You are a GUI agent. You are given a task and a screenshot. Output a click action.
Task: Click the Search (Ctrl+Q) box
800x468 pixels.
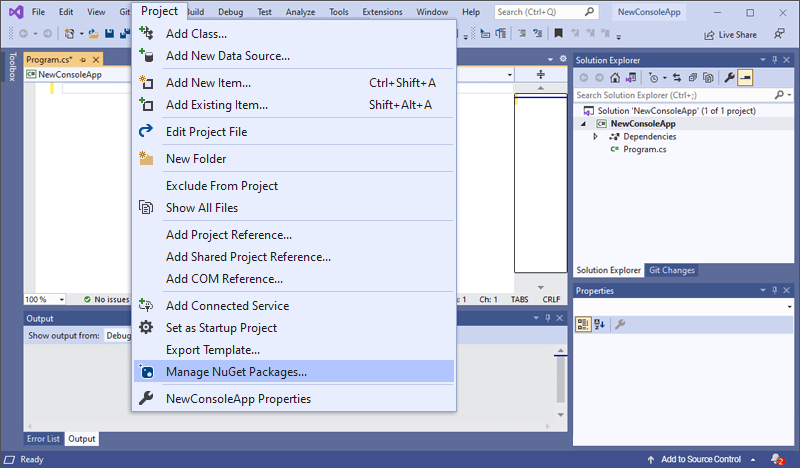[x=546, y=11]
